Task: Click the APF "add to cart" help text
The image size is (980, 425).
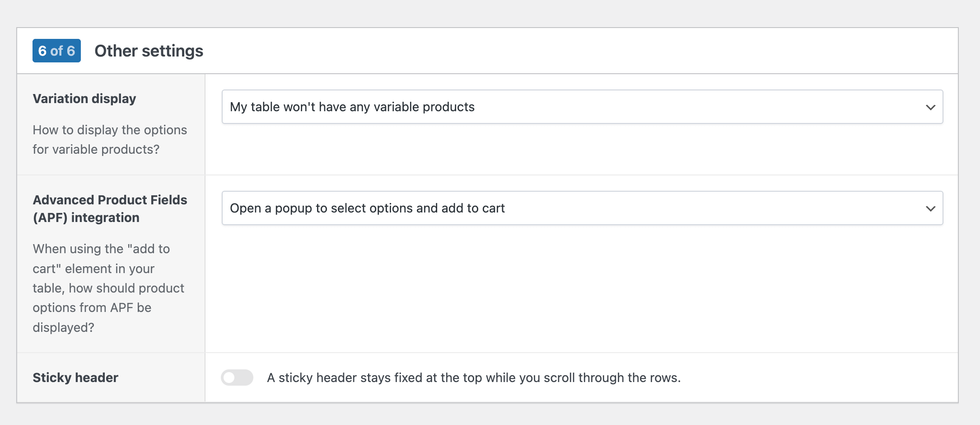Action: [101, 249]
